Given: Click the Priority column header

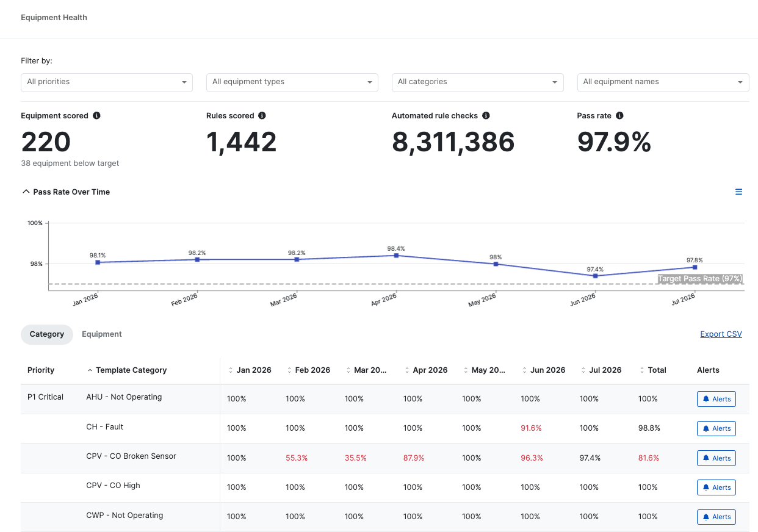Looking at the screenshot, I should coord(41,370).
